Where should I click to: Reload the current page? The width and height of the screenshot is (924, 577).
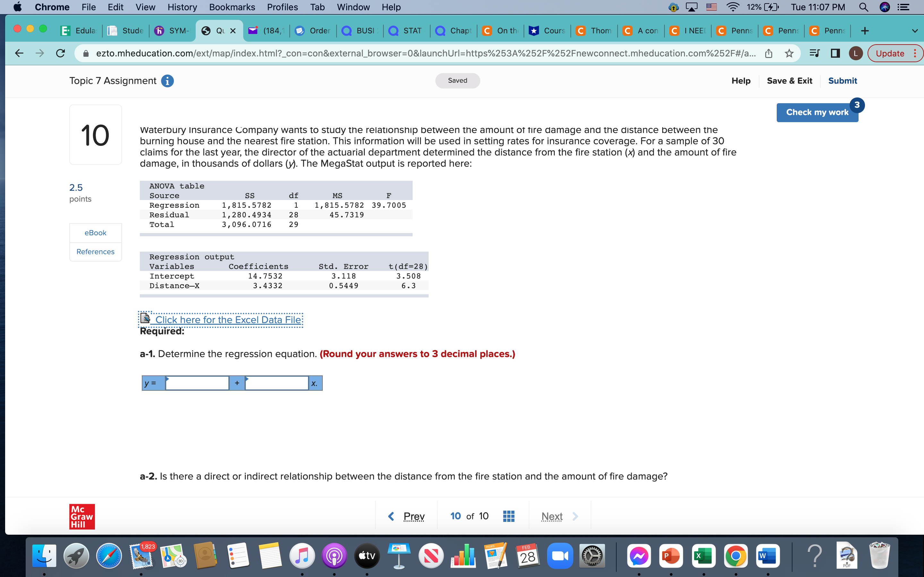click(x=60, y=54)
